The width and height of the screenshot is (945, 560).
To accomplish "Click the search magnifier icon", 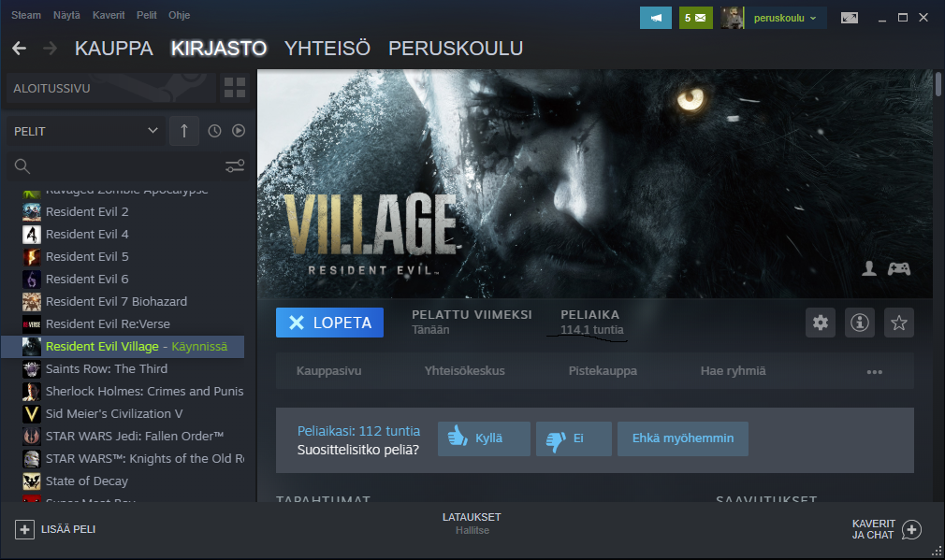I will (x=22, y=166).
